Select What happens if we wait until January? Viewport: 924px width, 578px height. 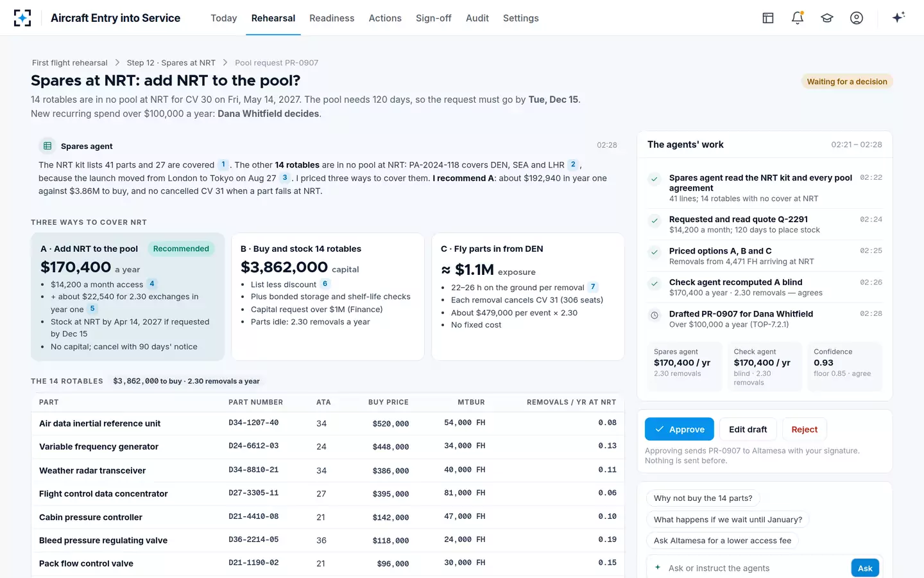(728, 520)
